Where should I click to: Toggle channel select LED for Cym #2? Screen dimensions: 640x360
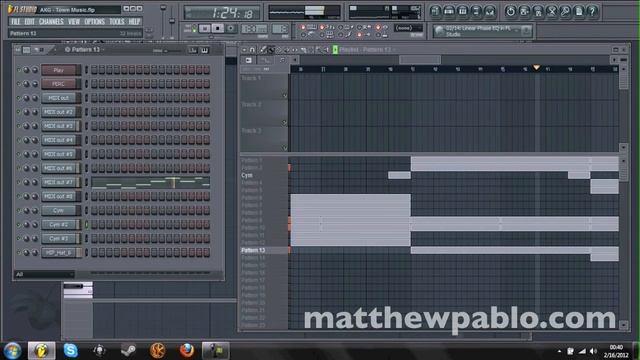[x=87, y=224]
